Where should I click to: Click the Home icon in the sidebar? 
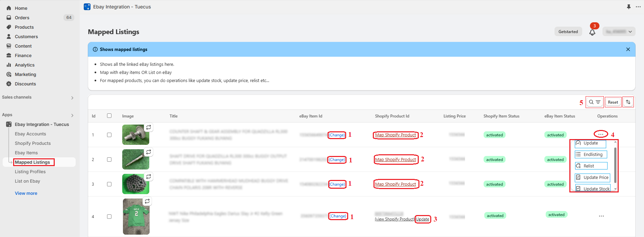click(x=9, y=8)
